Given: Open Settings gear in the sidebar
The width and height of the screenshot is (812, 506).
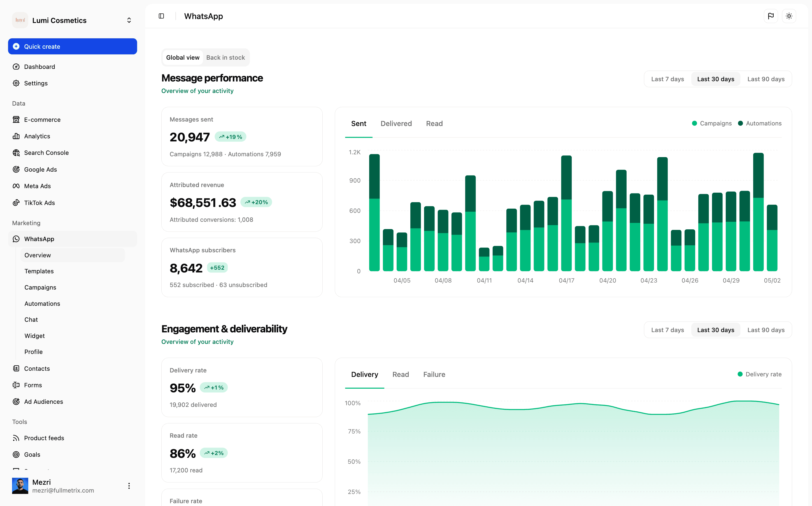Looking at the screenshot, I should (x=16, y=83).
